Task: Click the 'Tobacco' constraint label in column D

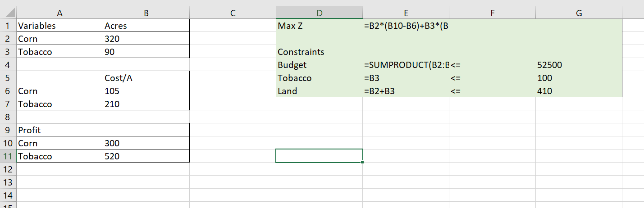Action: [319, 78]
